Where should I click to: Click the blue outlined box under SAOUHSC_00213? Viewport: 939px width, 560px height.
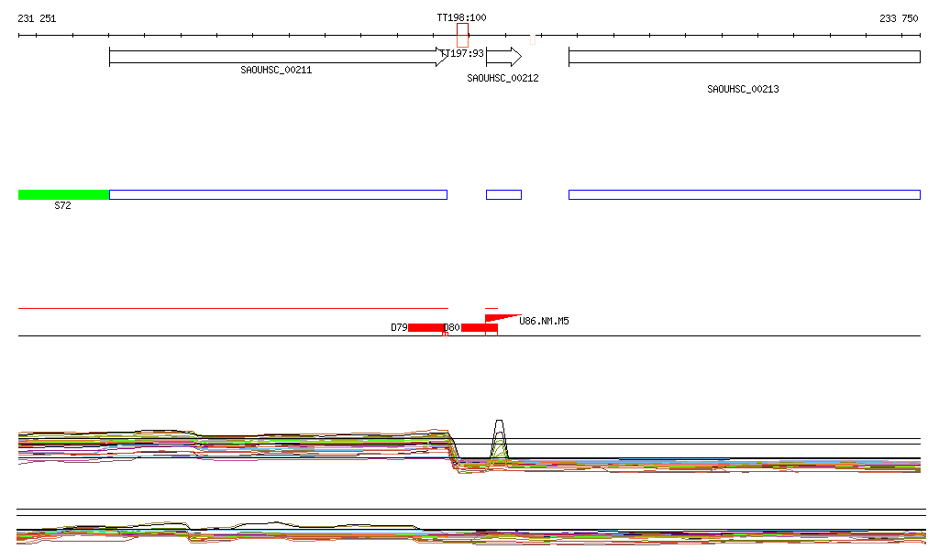click(x=745, y=194)
